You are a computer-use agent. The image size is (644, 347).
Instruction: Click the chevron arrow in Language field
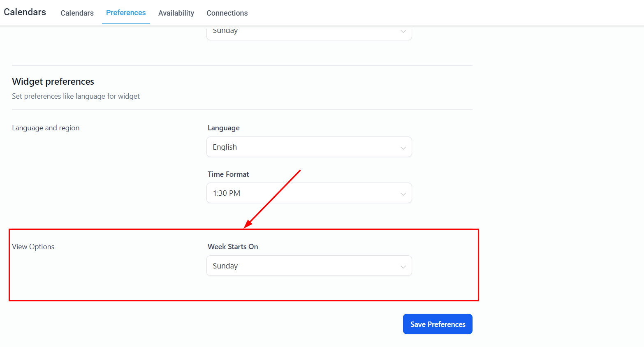[403, 148]
